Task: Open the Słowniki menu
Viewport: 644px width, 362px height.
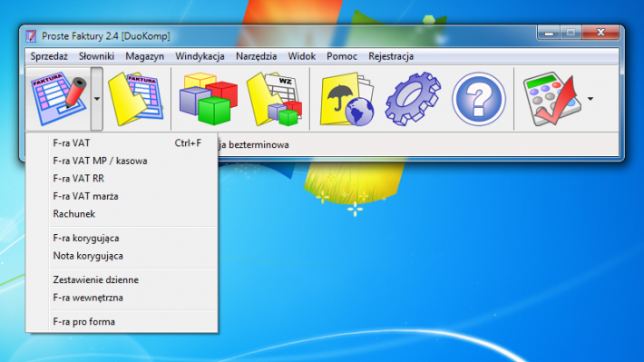Action: coord(96,56)
